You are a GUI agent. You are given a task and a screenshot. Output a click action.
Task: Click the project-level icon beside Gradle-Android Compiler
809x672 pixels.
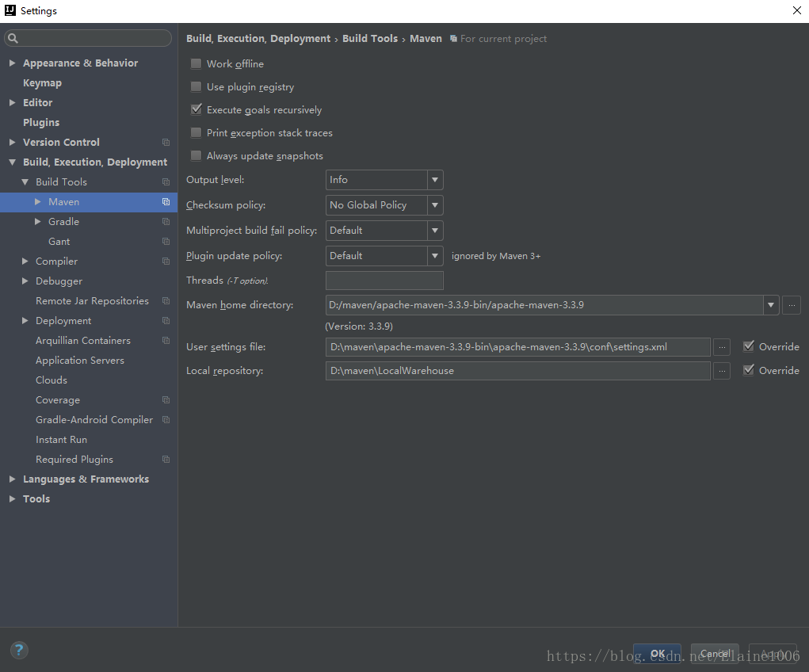[166, 420]
